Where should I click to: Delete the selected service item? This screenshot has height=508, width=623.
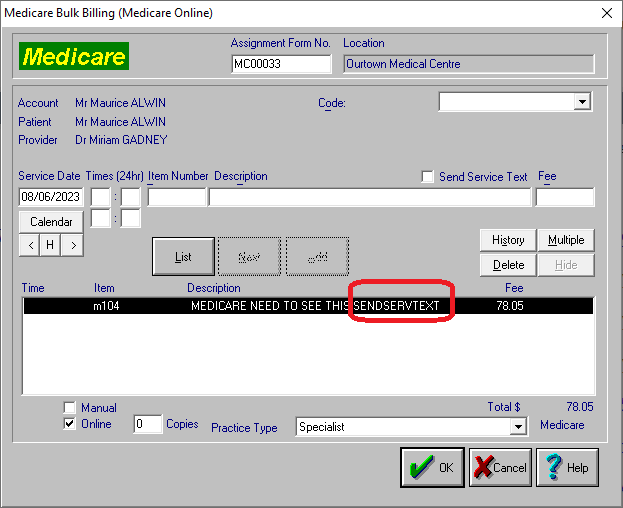[508, 265]
